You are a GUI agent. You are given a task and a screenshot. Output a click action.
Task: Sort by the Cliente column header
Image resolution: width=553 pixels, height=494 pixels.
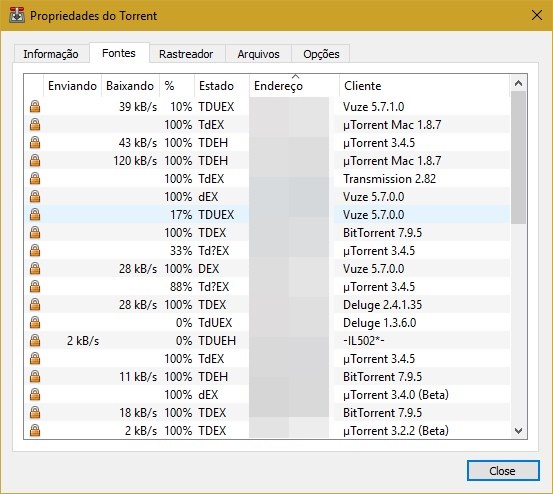[x=424, y=86]
